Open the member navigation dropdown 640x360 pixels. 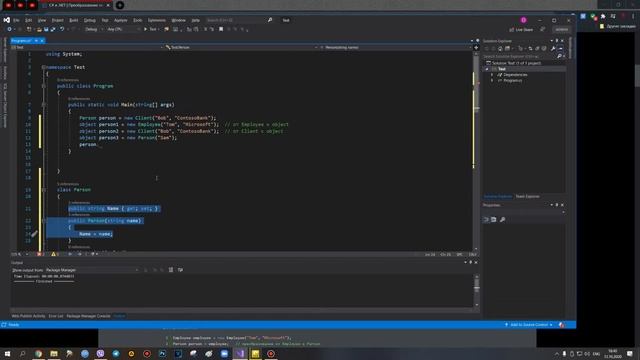pyautogui.click(x=395, y=47)
